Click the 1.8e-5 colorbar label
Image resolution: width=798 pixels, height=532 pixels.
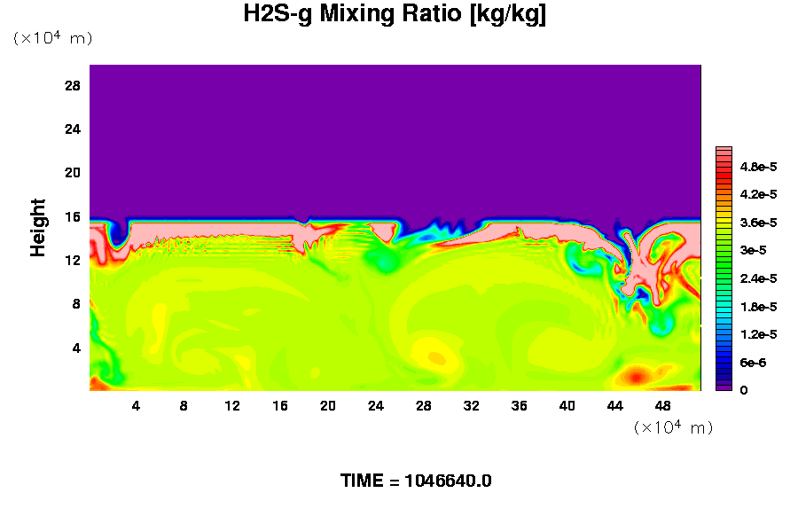pyautogui.click(x=758, y=307)
